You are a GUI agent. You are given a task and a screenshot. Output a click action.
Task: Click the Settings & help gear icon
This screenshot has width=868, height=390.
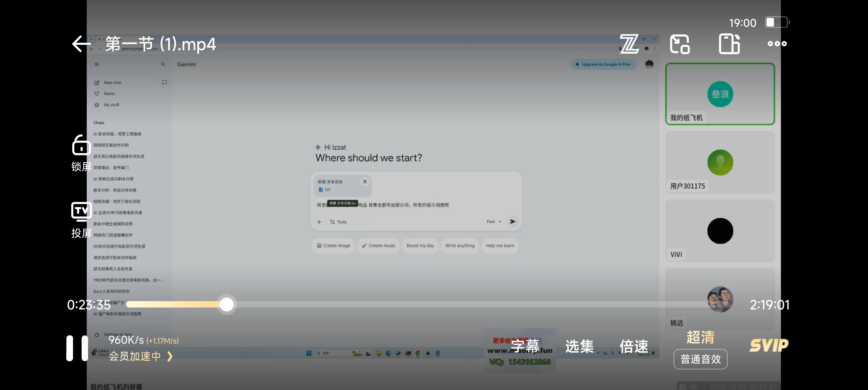(97, 335)
